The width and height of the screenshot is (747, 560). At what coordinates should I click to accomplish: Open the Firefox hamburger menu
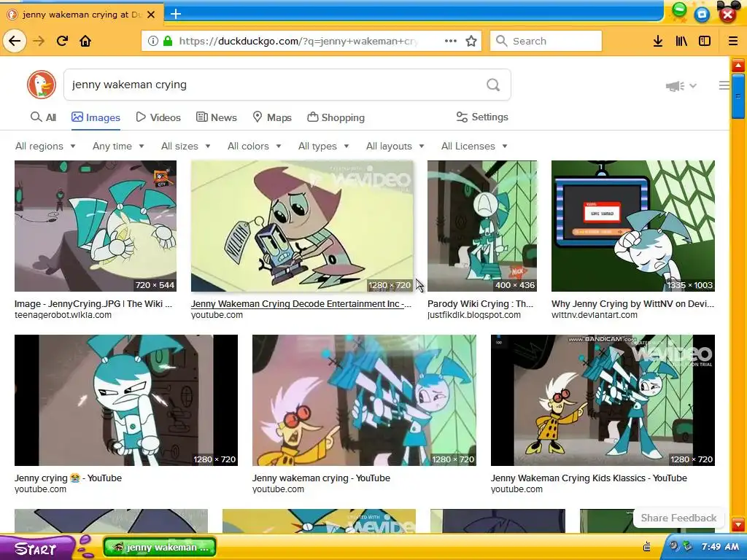(x=733, y=41)
